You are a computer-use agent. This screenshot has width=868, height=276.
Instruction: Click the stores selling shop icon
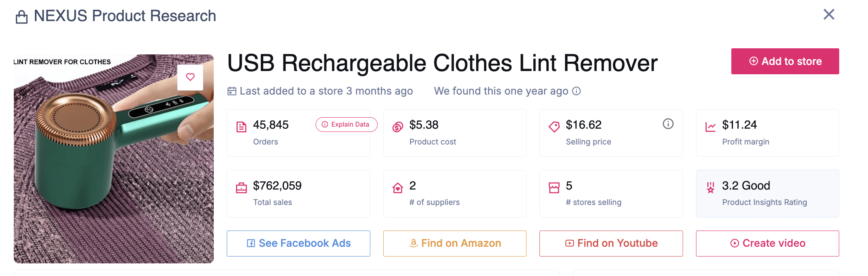pyautogui.click(x=554, y=188)
